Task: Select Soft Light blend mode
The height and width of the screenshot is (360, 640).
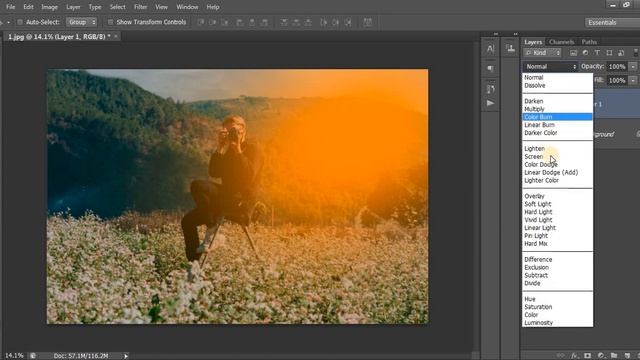Action: click(558, 204)
